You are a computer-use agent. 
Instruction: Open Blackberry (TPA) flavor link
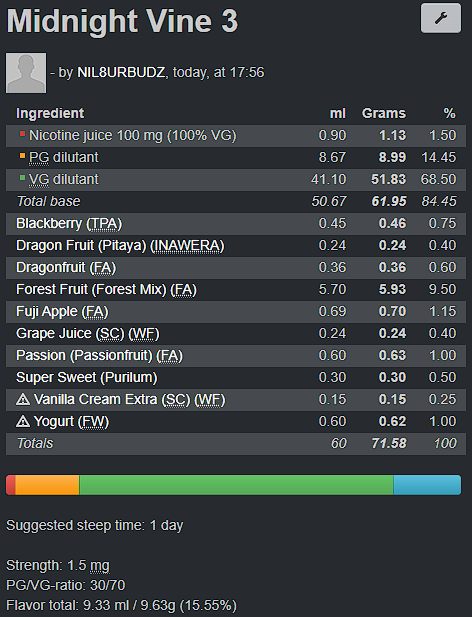(69, 224)
